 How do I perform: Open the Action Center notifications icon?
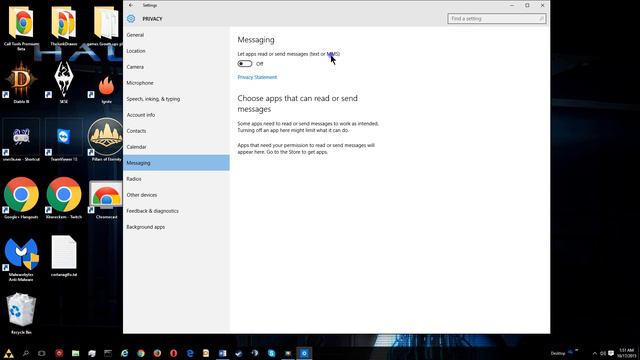[611, 353]
